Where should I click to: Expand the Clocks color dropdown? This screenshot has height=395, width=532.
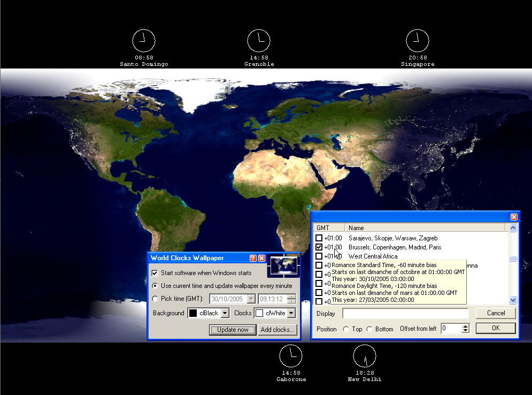[x=291, y=313]
